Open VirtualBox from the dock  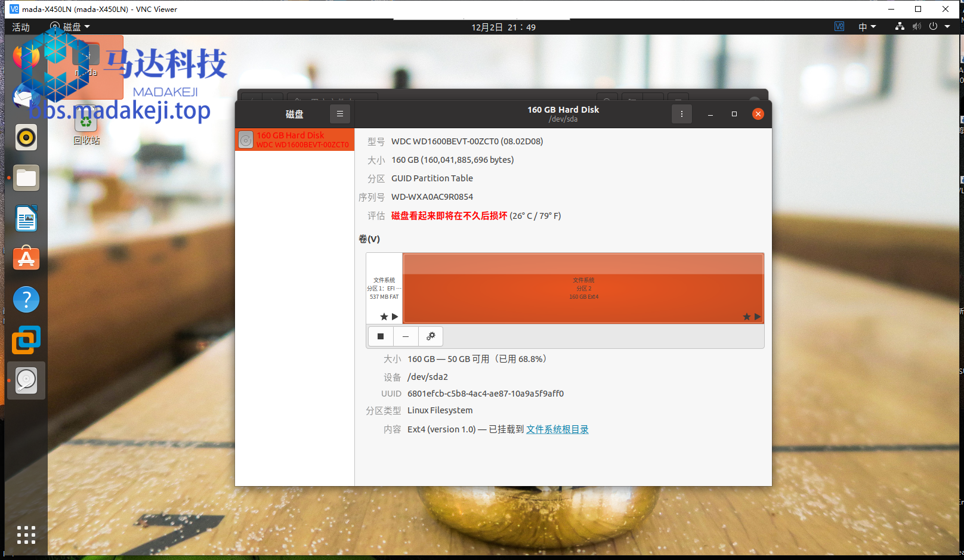(x=26, y=340)
